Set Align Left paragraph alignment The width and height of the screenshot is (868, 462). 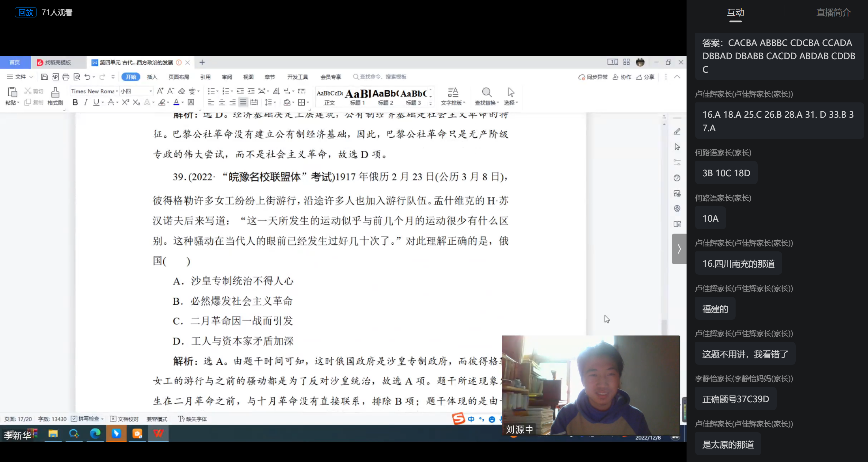[x=211, y=102]
